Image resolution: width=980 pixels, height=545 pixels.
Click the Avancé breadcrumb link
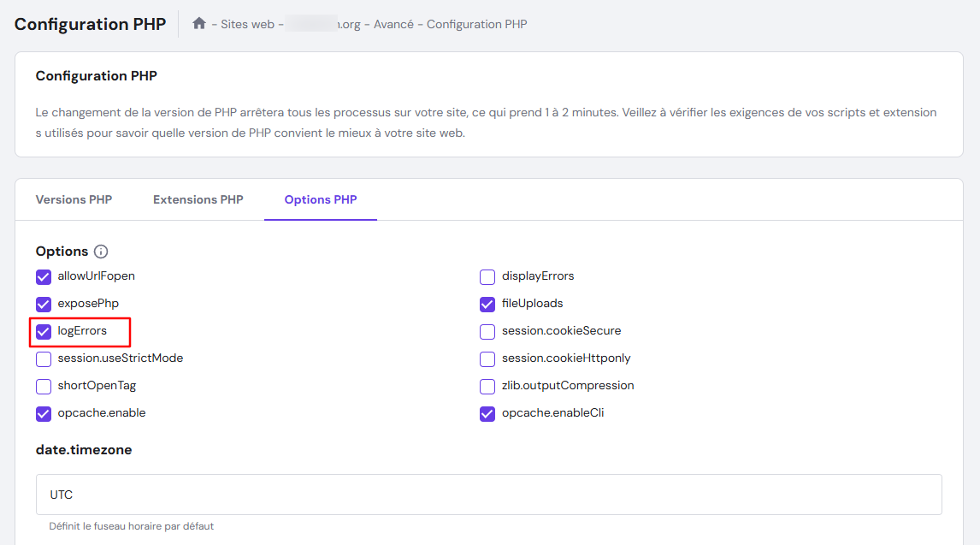(x=394, y=23)
